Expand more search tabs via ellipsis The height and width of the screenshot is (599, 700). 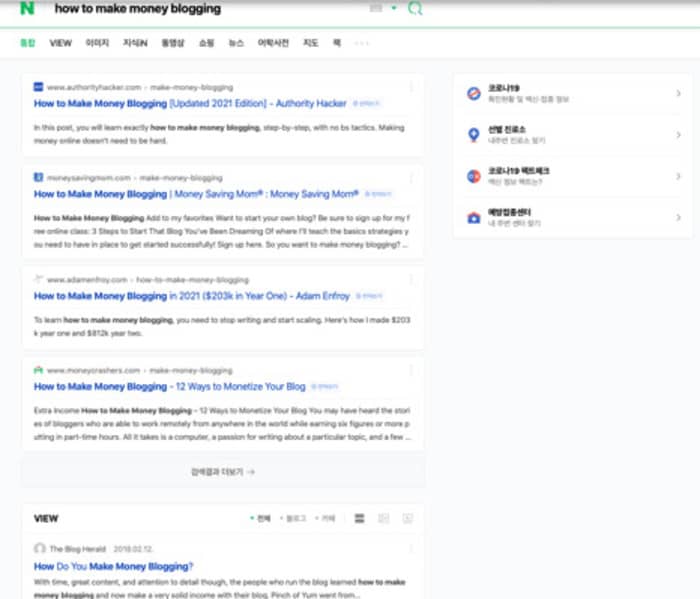point(362,43)
